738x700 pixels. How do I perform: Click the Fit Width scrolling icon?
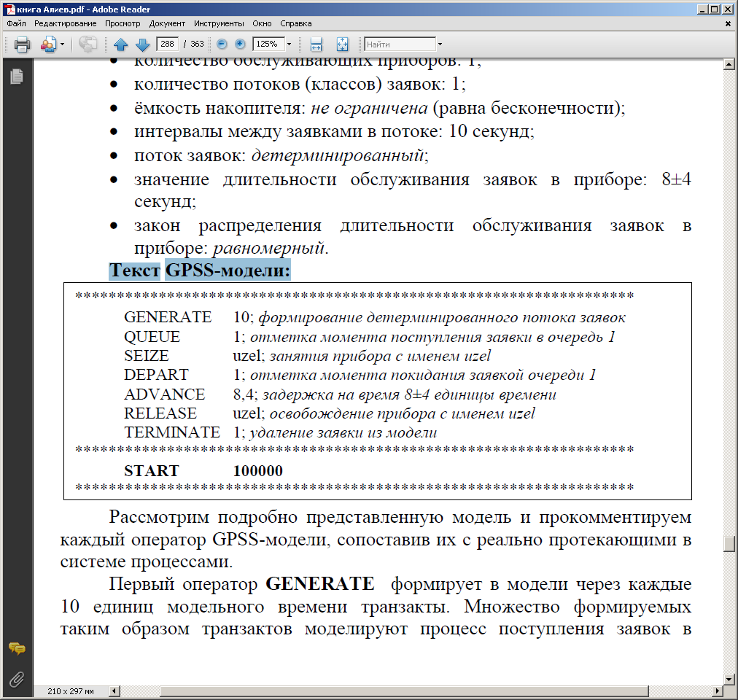coord(316,44)
